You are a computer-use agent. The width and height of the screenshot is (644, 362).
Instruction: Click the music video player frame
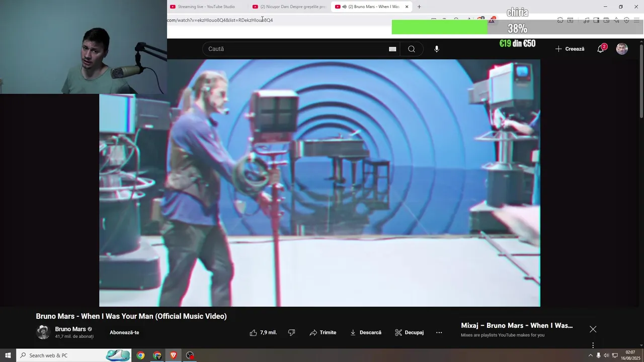point(319,183)
